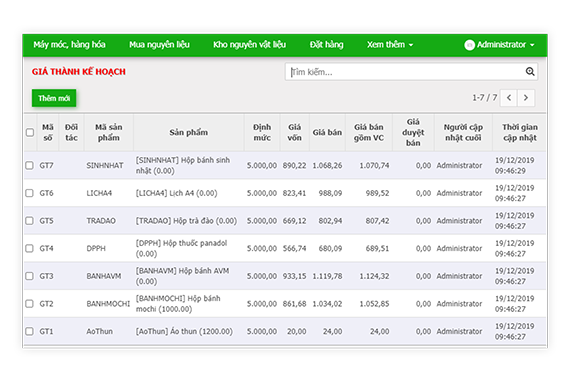Check the GT6 row checkbox
The width and height of the screenshot is (570, 382).
click(29, 193)
